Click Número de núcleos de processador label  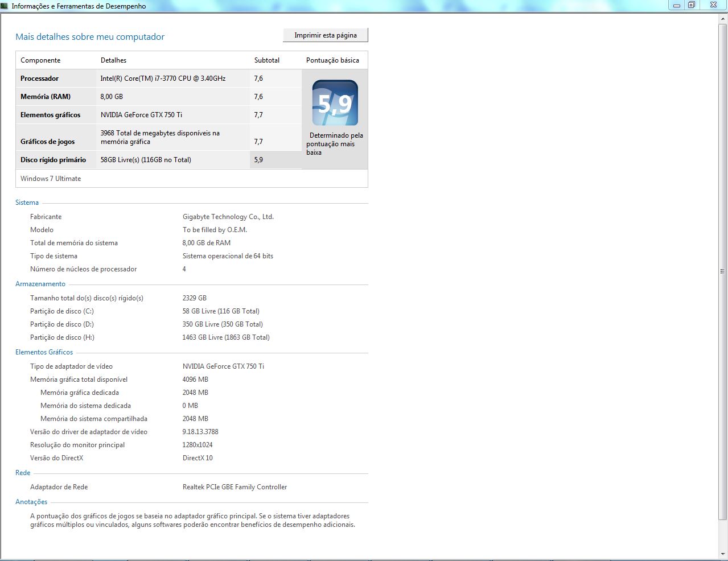(83, 269)
